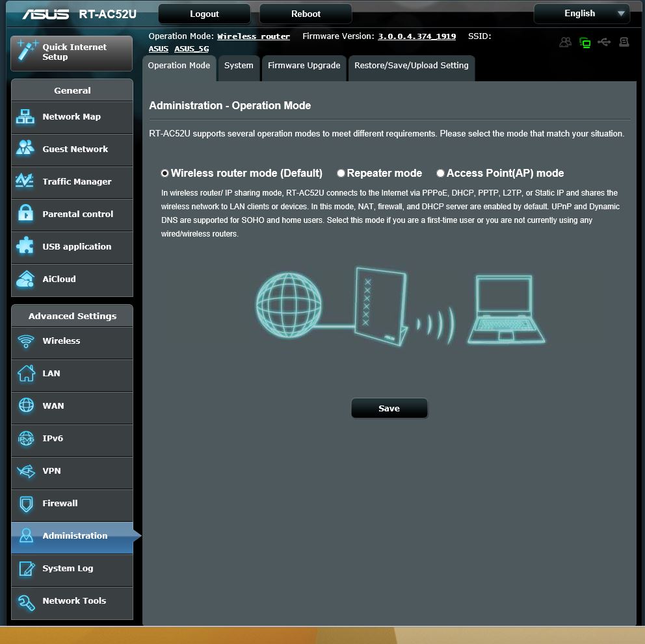This screenshot has width=645, height=644.
Task: Click the LAN house icon
Action: click(x=26, y=373)
